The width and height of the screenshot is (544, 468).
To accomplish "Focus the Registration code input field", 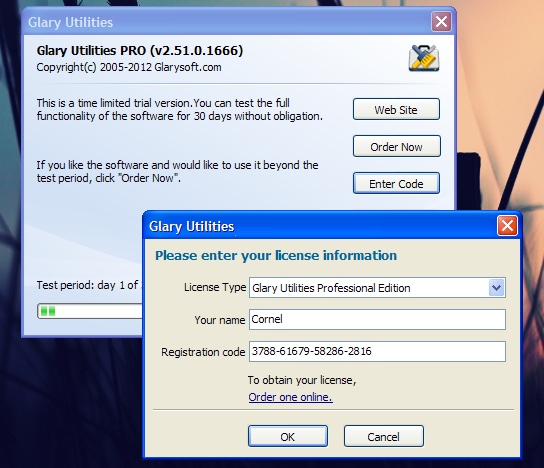I will click(x=377, y=351).
